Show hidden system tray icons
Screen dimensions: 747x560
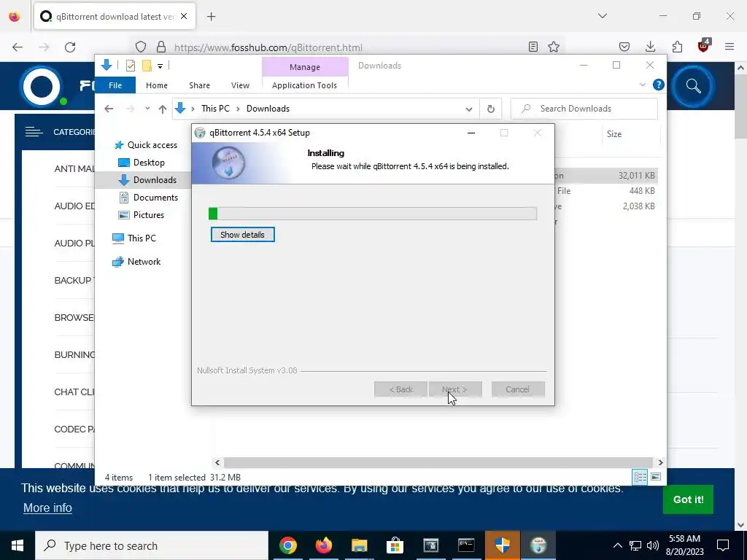(x=617, y=545)
